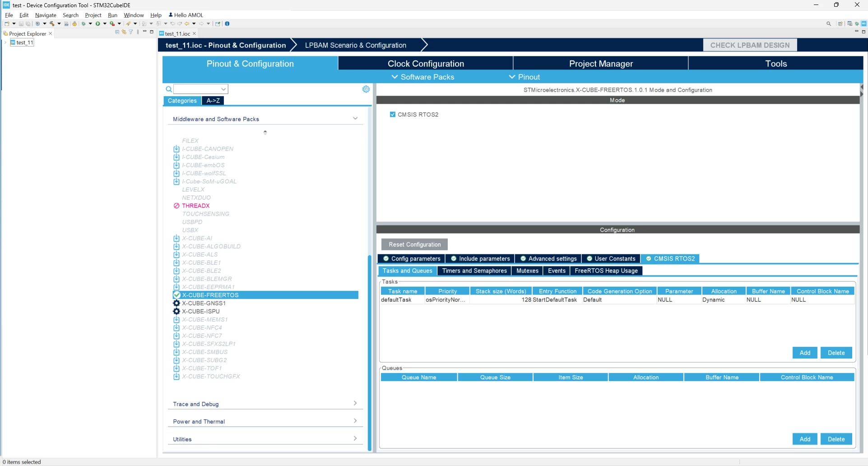Screen dimensions: 868x466
Task: Expand the Power and Thermal category
Action: tap(355, 421)
